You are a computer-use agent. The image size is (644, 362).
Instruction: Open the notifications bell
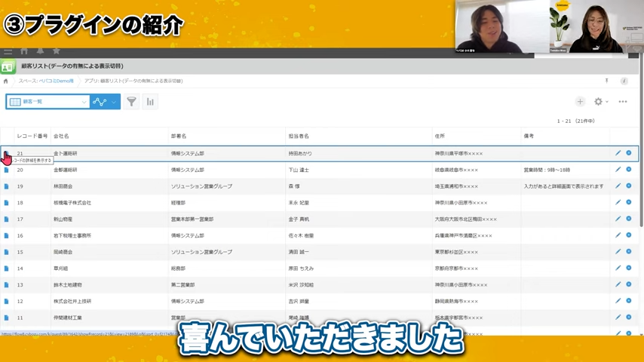(x=40, y=51)
